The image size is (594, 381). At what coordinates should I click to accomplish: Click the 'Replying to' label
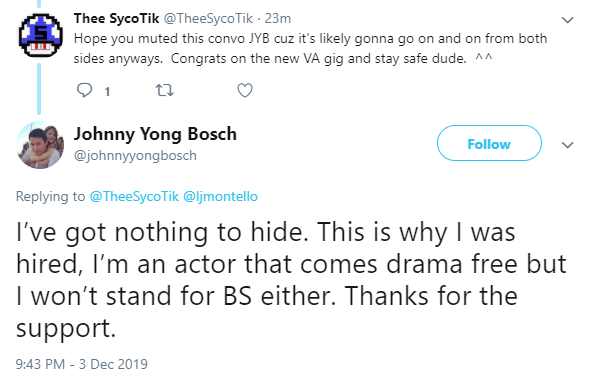pyautogui.click(x=50, y=196)
